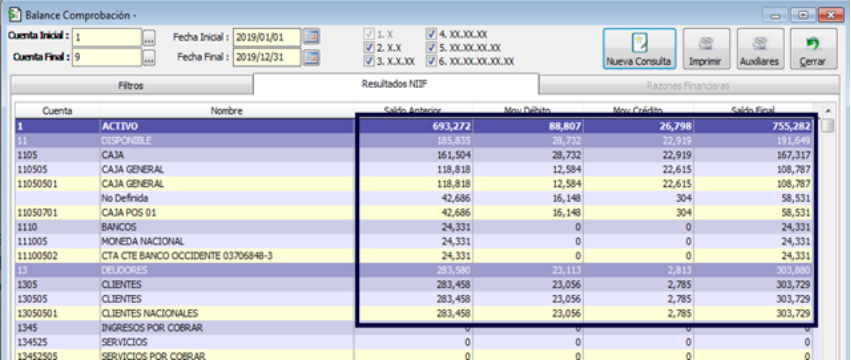Click the Cerrar button
The width and height of the screenshot is (851, 360).
pyautogui.click(x=813, y=49)
